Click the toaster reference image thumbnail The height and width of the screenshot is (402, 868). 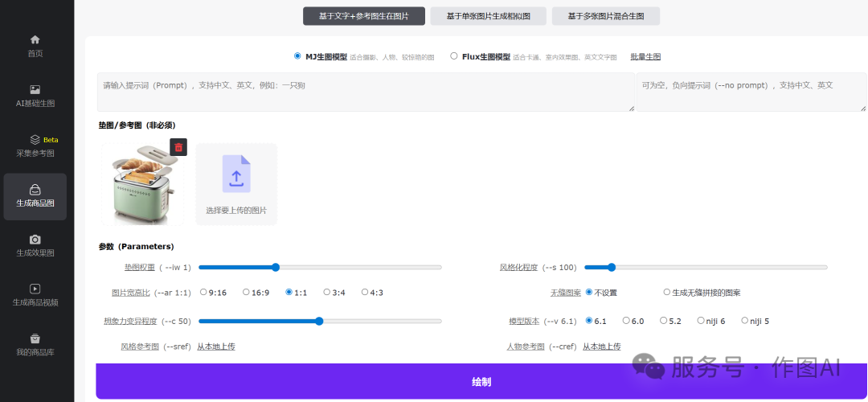click(143, 184)
